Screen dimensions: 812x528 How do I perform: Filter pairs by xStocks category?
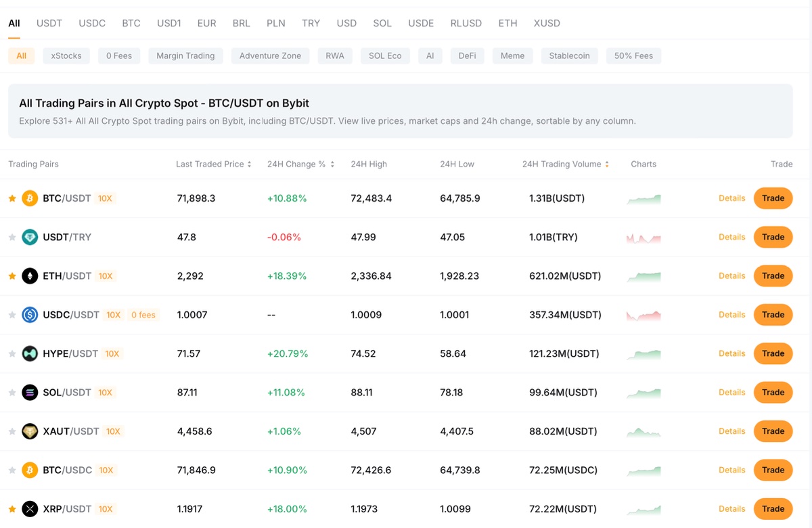66,56
